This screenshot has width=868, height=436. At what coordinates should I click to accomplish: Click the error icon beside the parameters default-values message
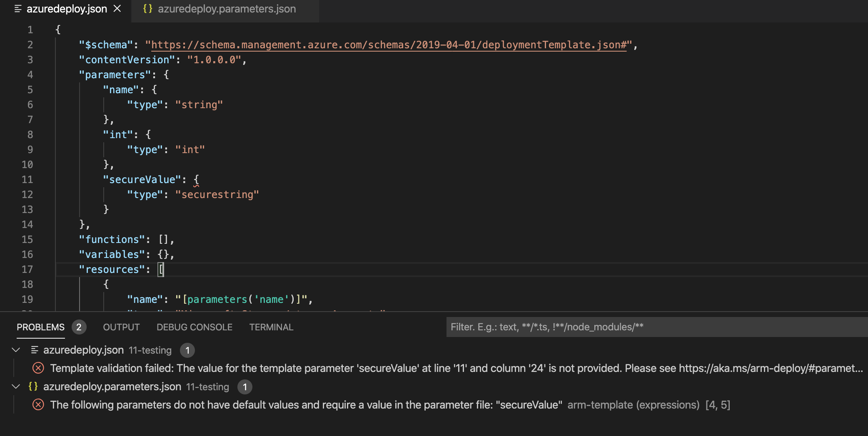38,404
